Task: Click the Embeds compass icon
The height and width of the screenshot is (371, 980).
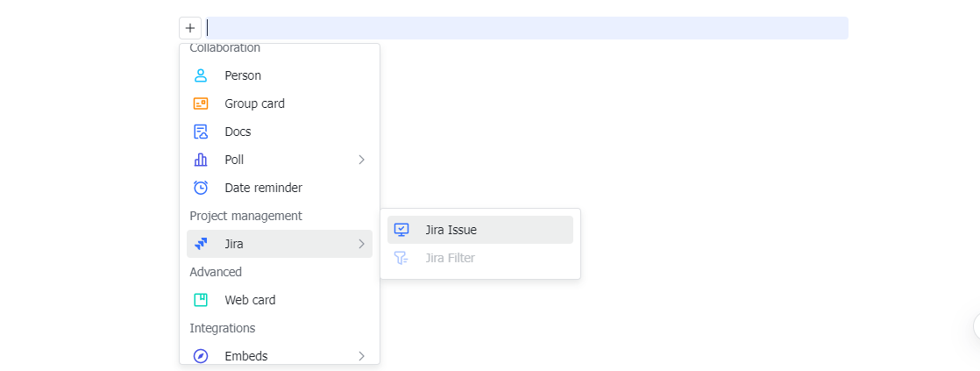Action: 201,356
